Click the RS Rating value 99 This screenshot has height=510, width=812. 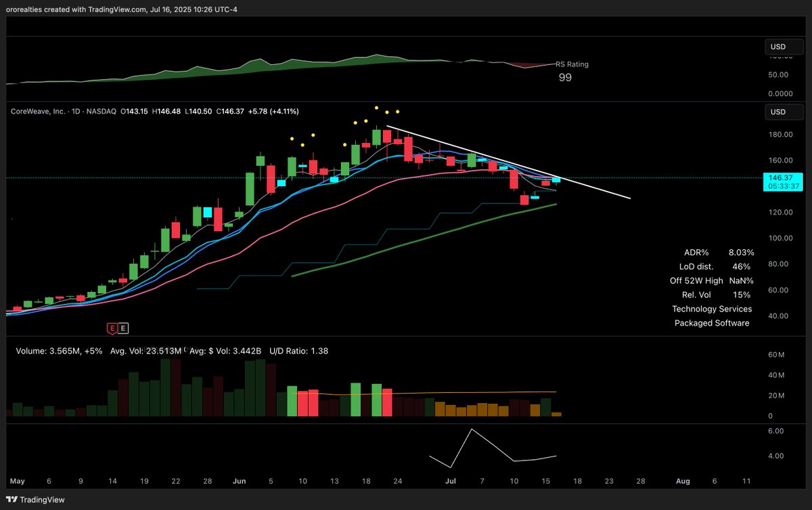[x=565, y=78]
